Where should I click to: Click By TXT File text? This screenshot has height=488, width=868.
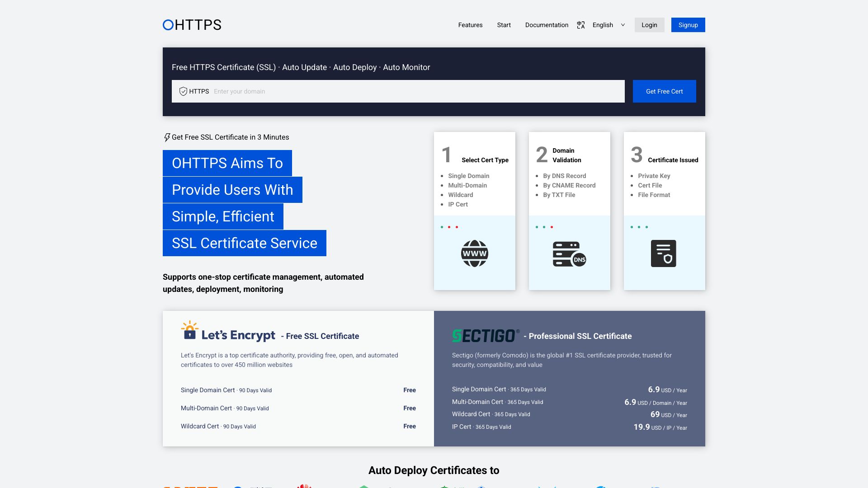coord(559,195)
